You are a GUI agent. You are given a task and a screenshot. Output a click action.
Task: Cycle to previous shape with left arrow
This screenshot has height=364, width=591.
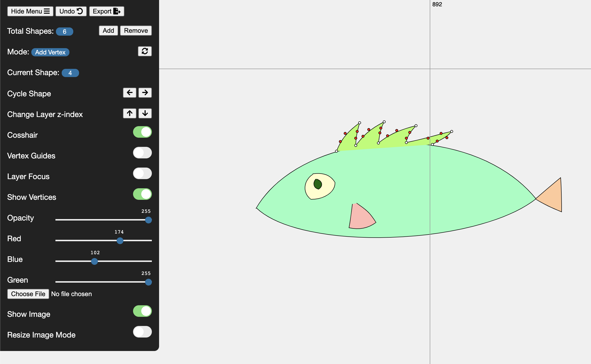129,93
